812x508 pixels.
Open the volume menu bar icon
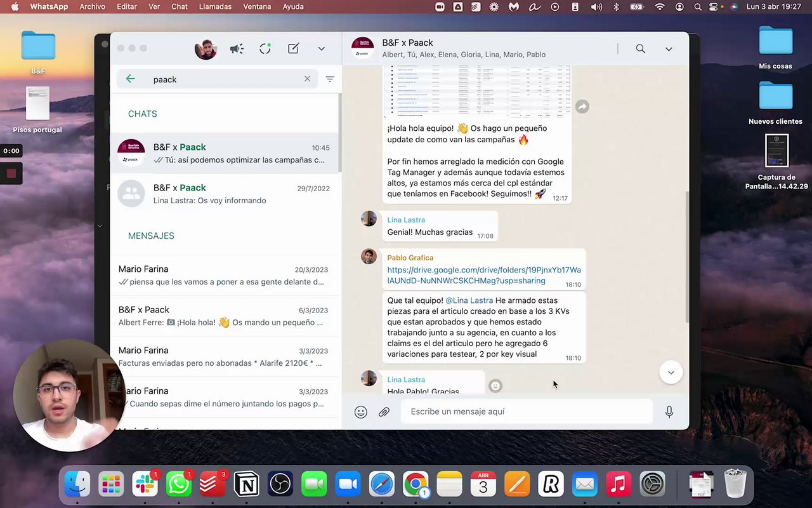pyautogui.click(x=596, y=6)
